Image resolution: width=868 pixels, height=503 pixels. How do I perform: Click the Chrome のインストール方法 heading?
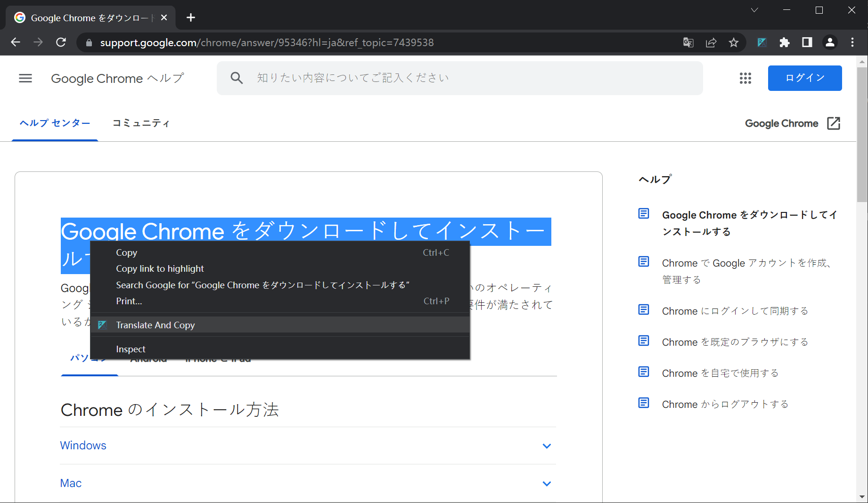click(170, 410)
